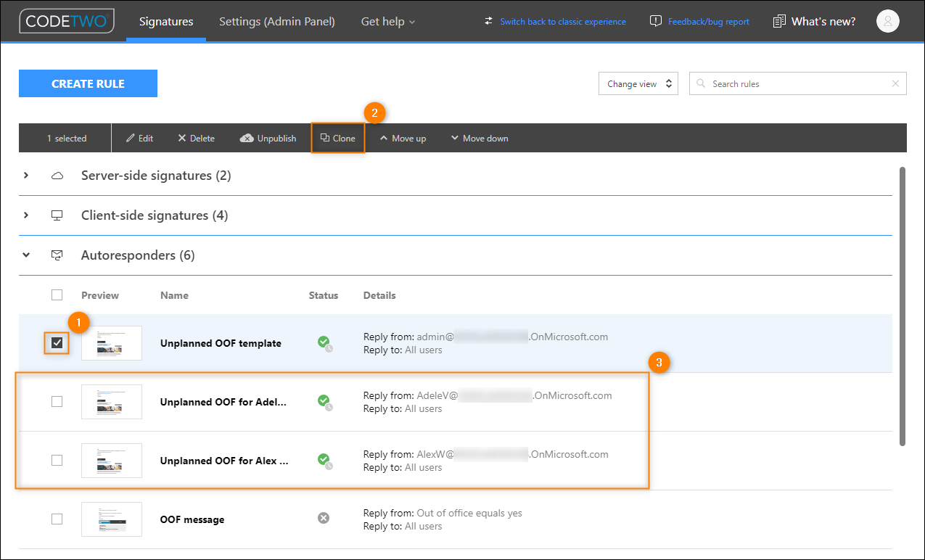This screenshot has height=560, width=925.
Task: Open Settings (Admin Panel) tab
Action: pyautogui.click(x=277, y=21)
